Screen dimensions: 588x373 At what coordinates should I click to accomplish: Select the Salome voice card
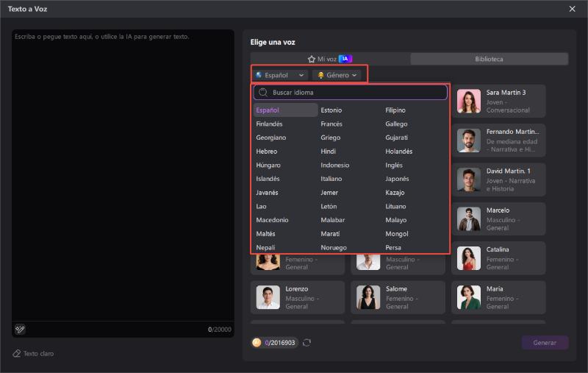(398, 297)
